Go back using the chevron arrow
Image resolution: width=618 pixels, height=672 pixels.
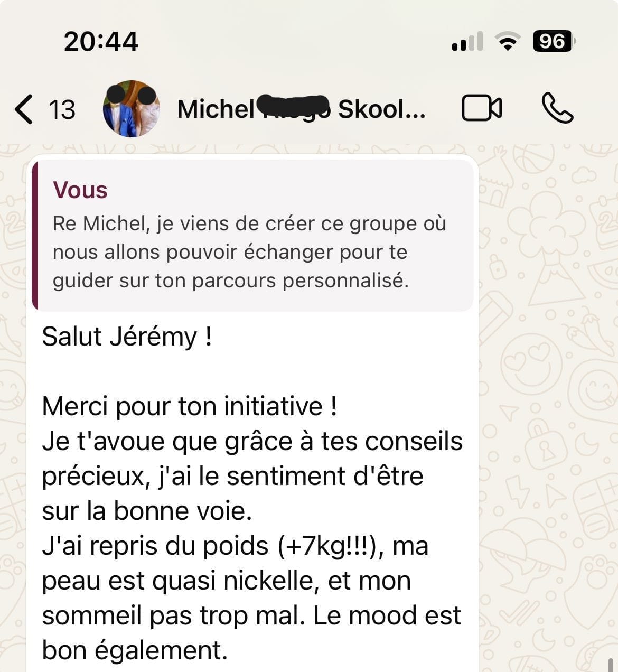[24, 109]
